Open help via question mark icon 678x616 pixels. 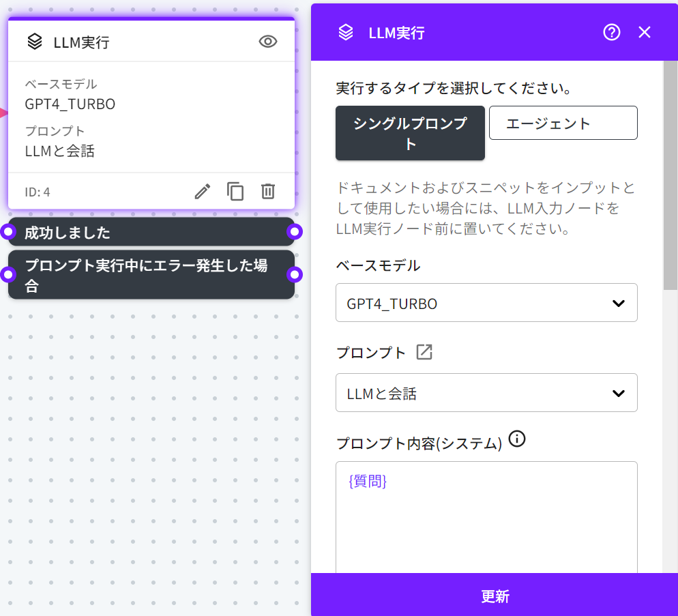[612, 32]
